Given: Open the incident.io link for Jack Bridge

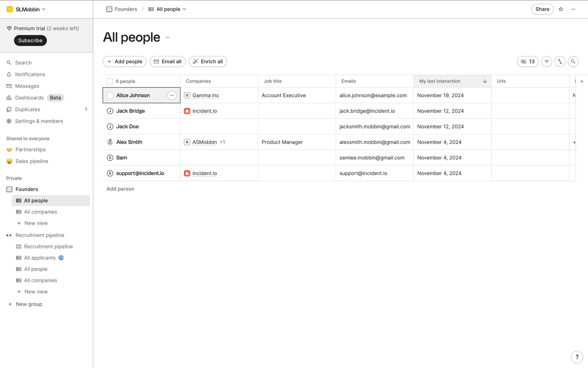Looking at the screenshot, I should (205, 111).
